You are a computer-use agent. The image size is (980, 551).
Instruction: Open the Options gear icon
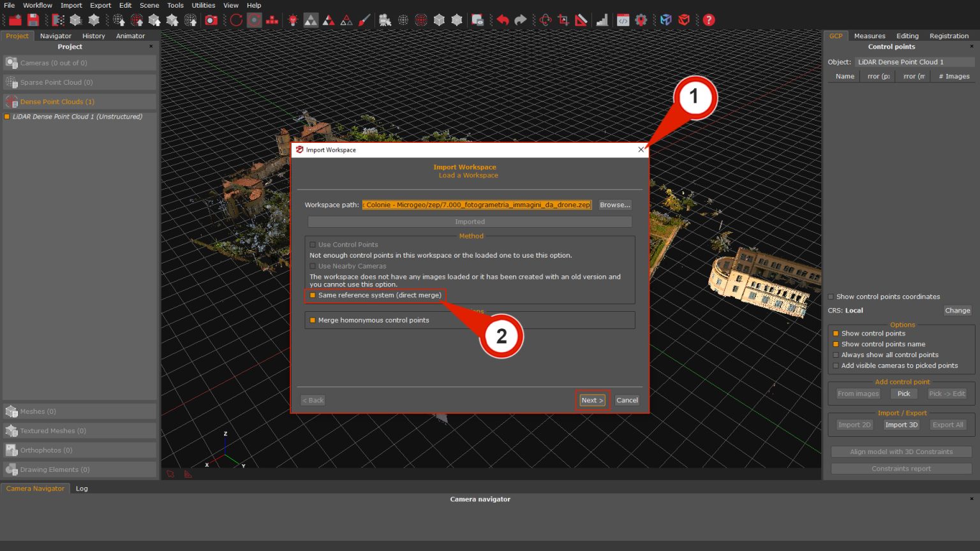641,20
